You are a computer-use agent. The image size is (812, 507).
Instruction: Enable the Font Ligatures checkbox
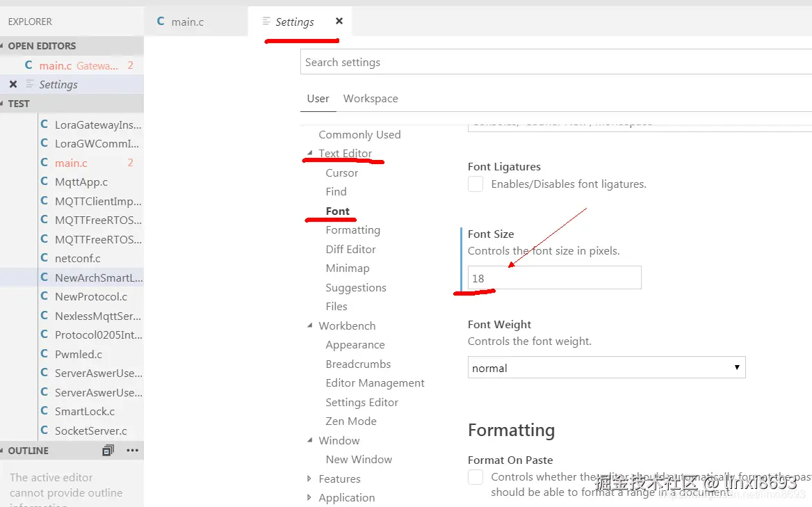pyautogui.click(x=476, y=184)
